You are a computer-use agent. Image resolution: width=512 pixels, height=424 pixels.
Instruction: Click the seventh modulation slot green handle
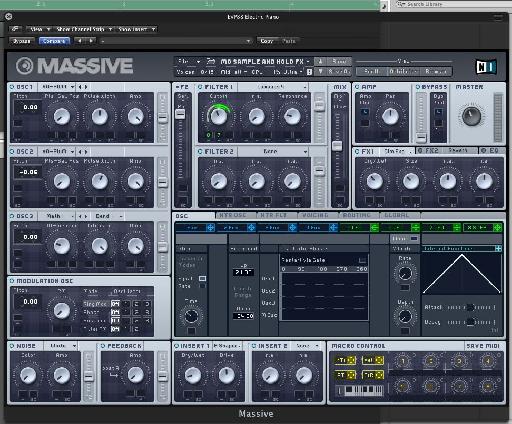coord(457,228)
